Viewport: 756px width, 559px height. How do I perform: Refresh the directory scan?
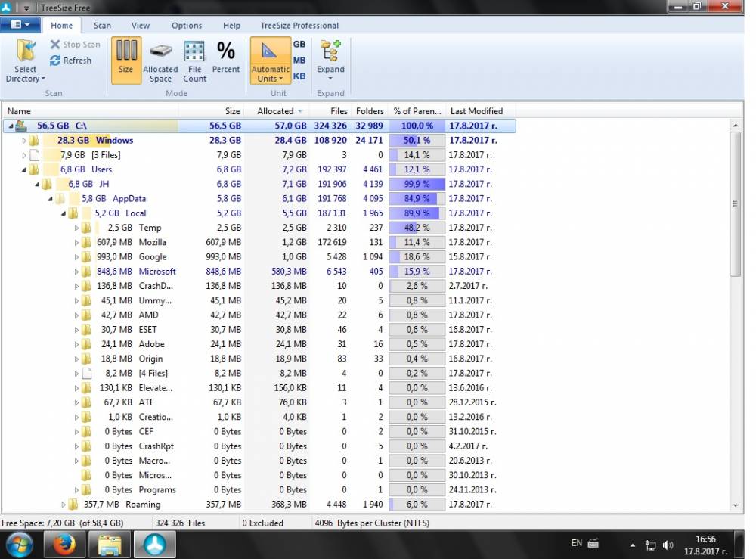pos(70,61)
